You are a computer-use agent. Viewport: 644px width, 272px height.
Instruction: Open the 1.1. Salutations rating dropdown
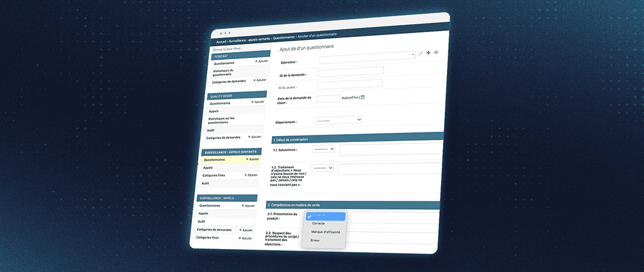(x=324, y=149)
